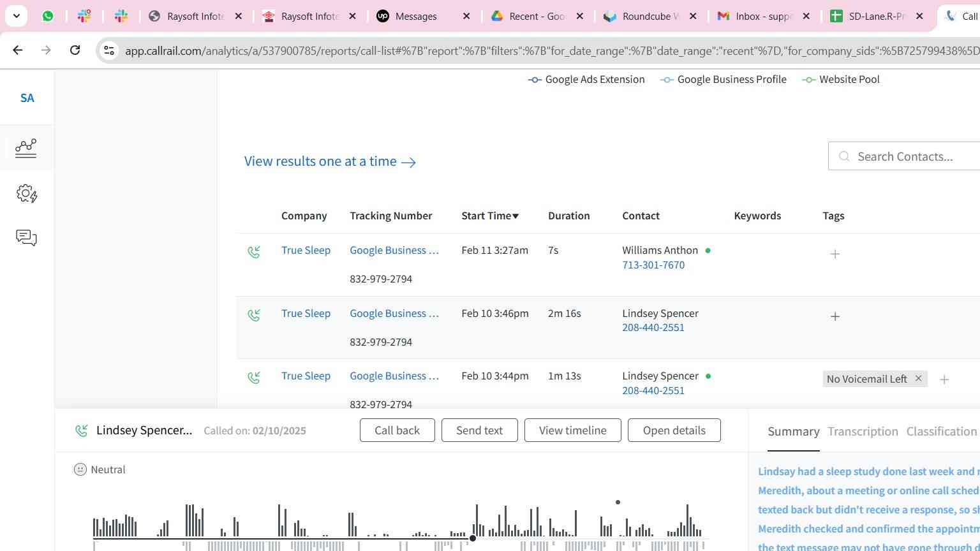Click the Send text button

479,430
